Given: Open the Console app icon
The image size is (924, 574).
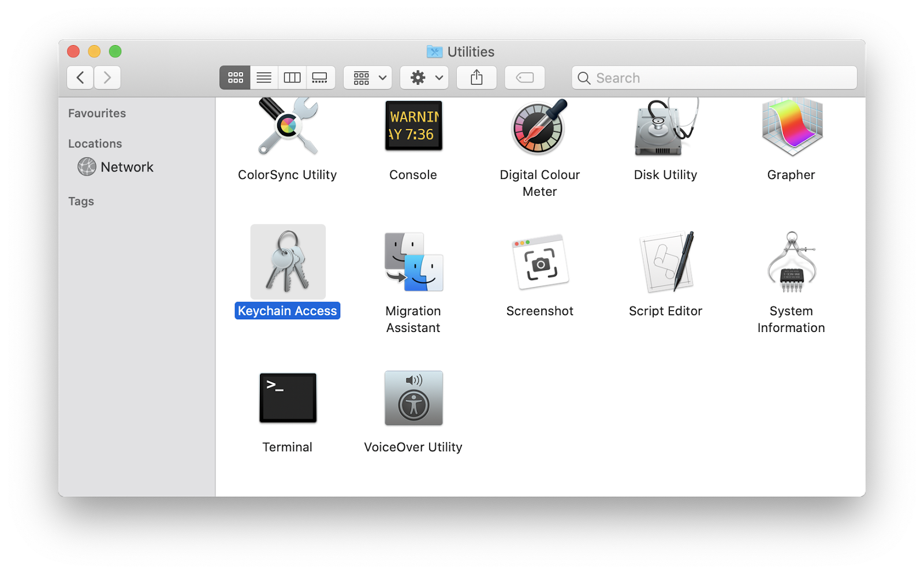Looking at the screenshot, I should click(x=413, y=126).
